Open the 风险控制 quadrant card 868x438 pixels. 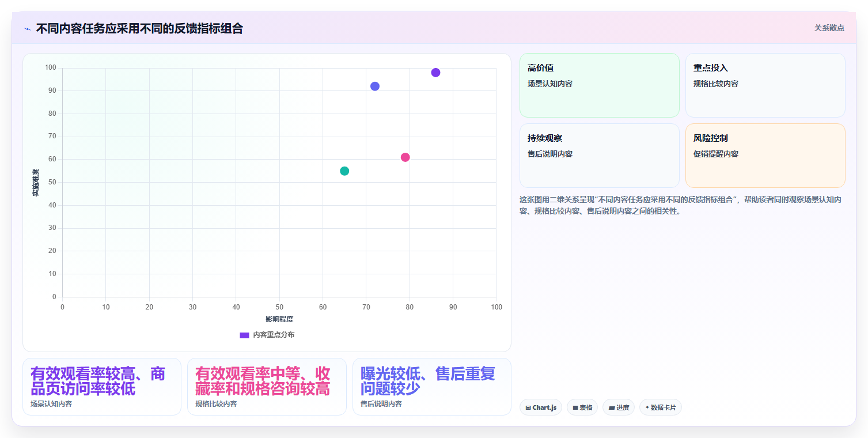(765, 156)
